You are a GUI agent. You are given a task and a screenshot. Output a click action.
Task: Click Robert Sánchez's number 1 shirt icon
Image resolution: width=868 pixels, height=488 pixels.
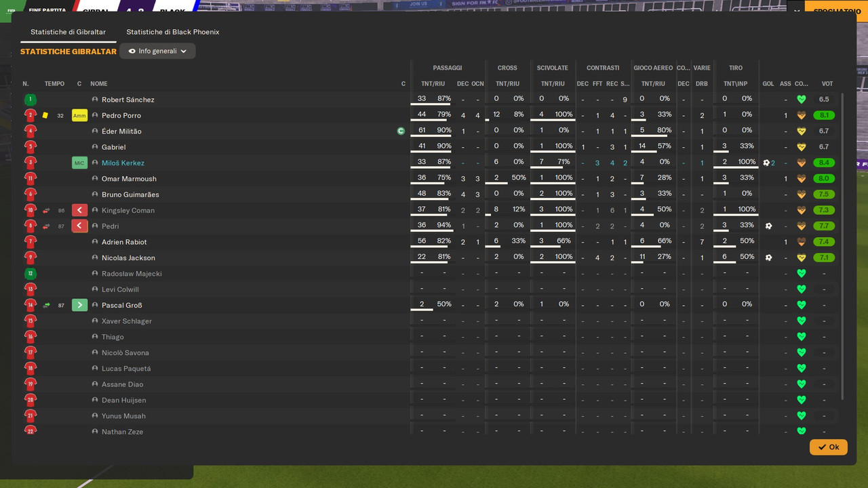[x=30, y=100]
